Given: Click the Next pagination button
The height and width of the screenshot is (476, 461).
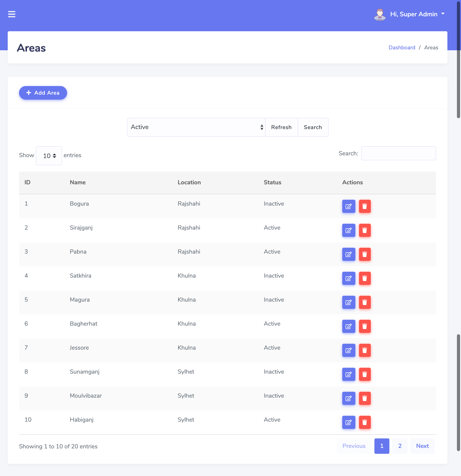Looking at the screenshot, I should (422, 446).
